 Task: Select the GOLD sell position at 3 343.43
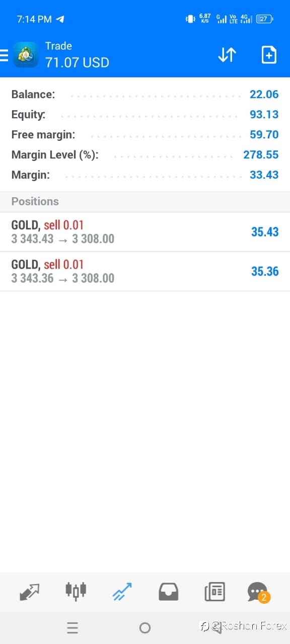[145, 232]
